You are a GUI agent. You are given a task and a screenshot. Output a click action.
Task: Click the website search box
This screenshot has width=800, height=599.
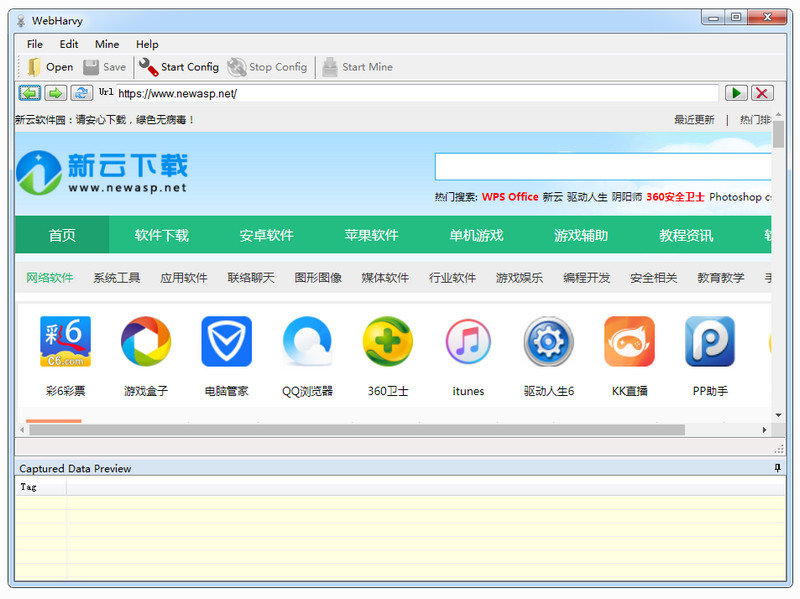(602, 166)
